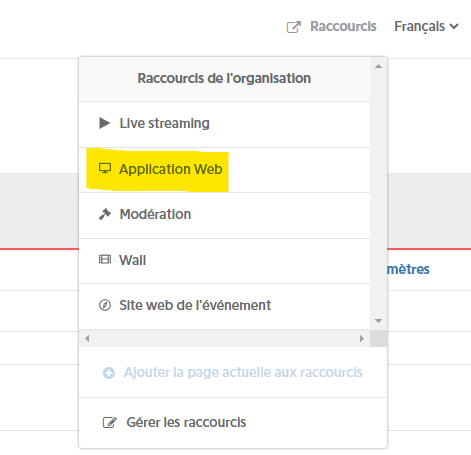Screen dimensions: 471x455
Task: Select Live streaming shortcut
Action: [224, 124]
